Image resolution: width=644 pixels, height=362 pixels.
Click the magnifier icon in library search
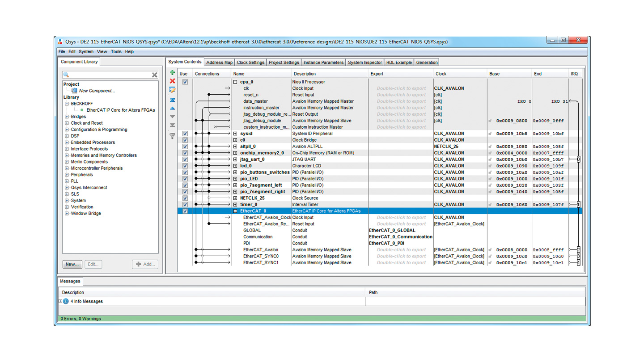click(x=66, y=75)
